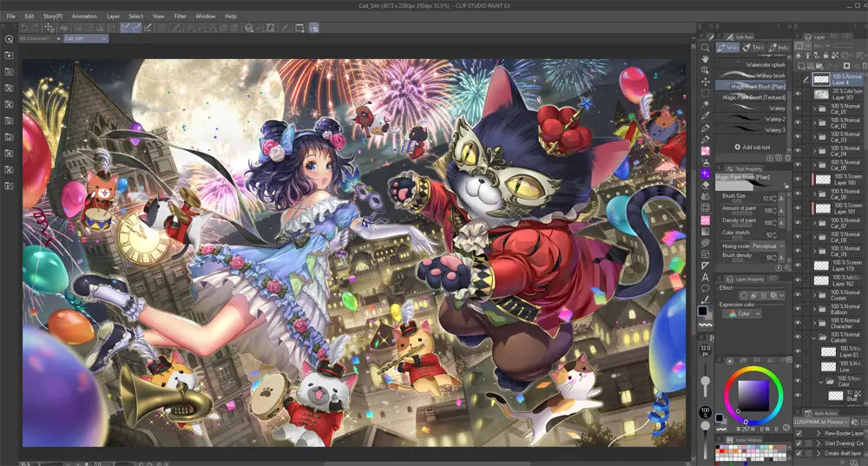
Task: Click the tool property wrench icon
Action: click(x=788, y=268)
